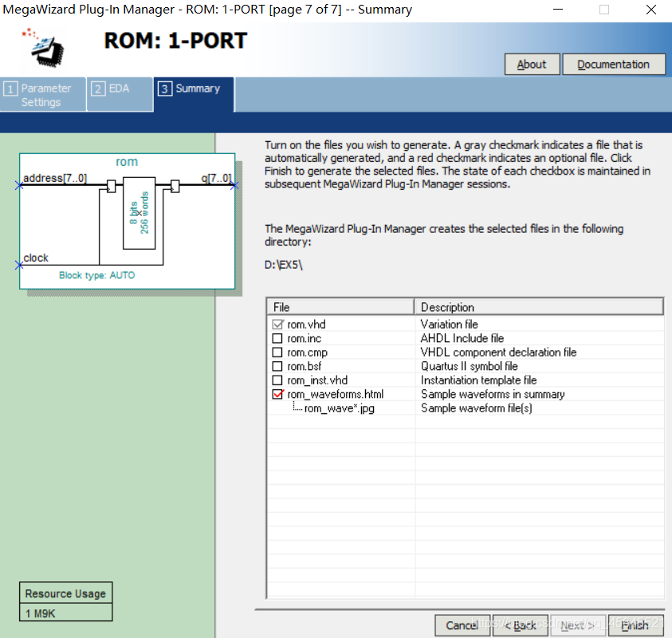Toggle the rom.vhd gray checkbox
Screen dimensions: 672x638
click(277, 325)
